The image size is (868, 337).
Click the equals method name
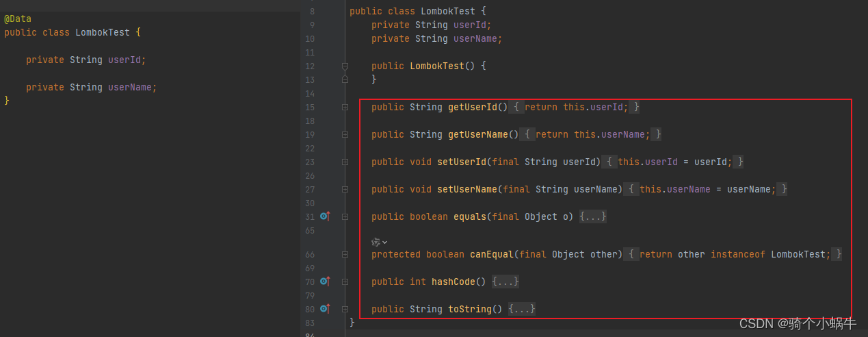(x=470, y=216)
